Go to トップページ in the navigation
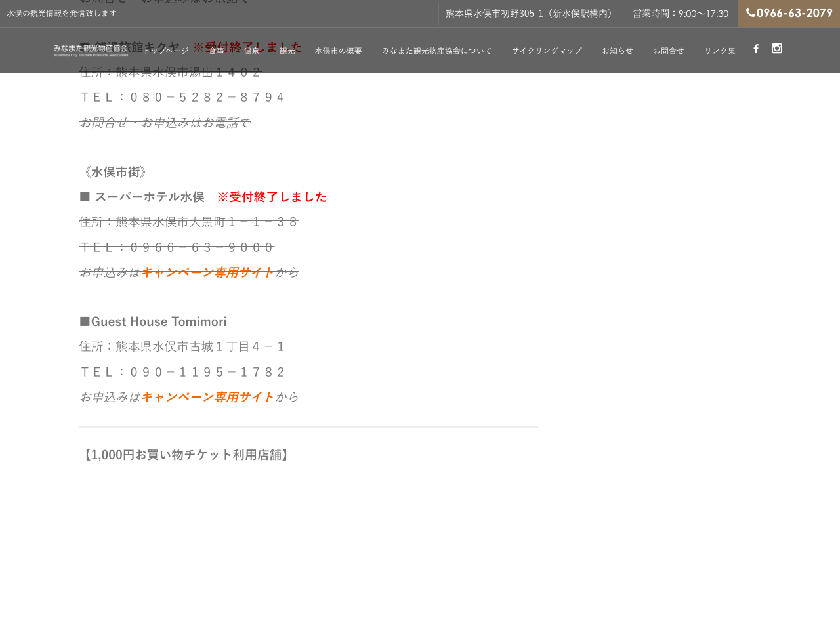 pyautogui.click(x=166, y=51)
